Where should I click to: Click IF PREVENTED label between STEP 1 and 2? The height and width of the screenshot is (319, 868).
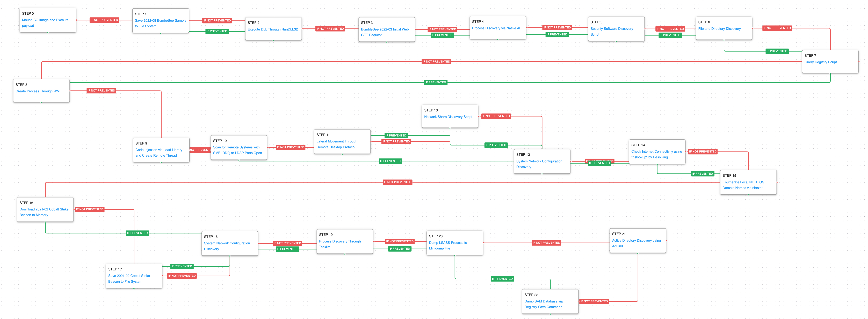(217, 31)
